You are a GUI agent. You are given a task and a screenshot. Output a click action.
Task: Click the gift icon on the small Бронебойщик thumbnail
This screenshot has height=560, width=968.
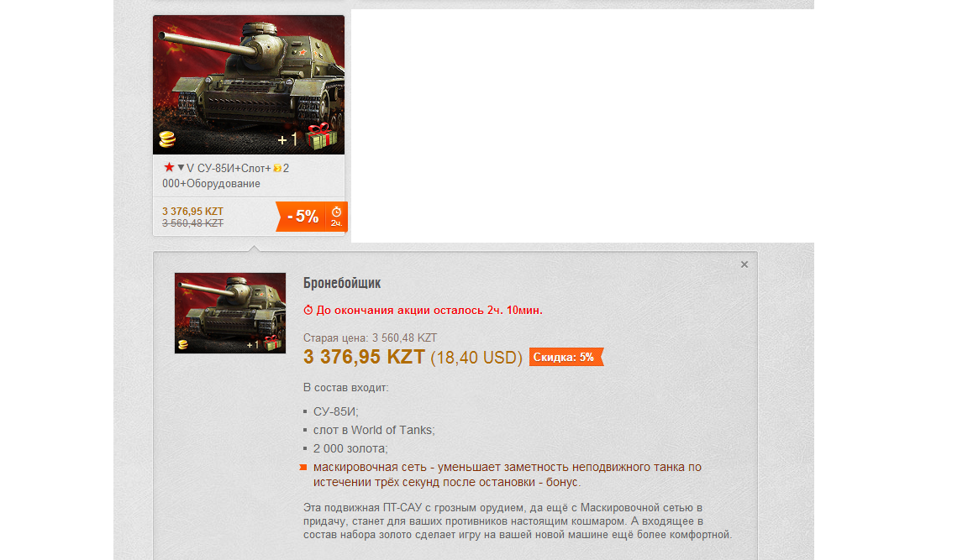click(272, 343)
